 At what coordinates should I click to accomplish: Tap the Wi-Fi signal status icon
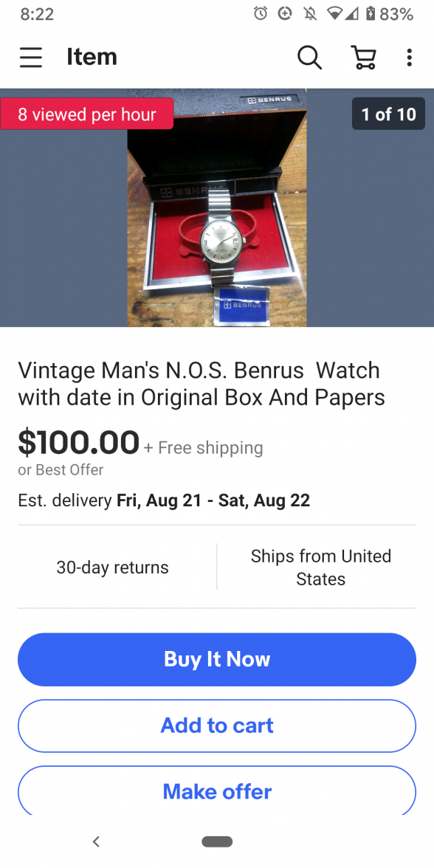(334, 14)
